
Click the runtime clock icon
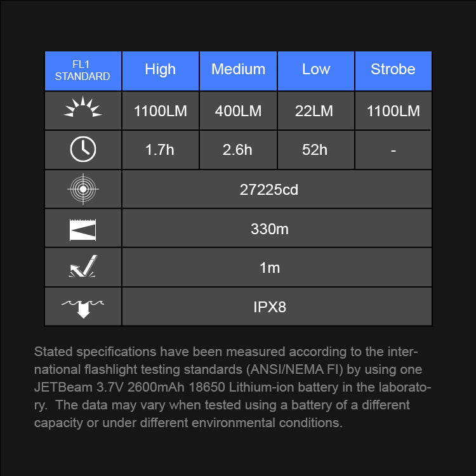point(83,150)
